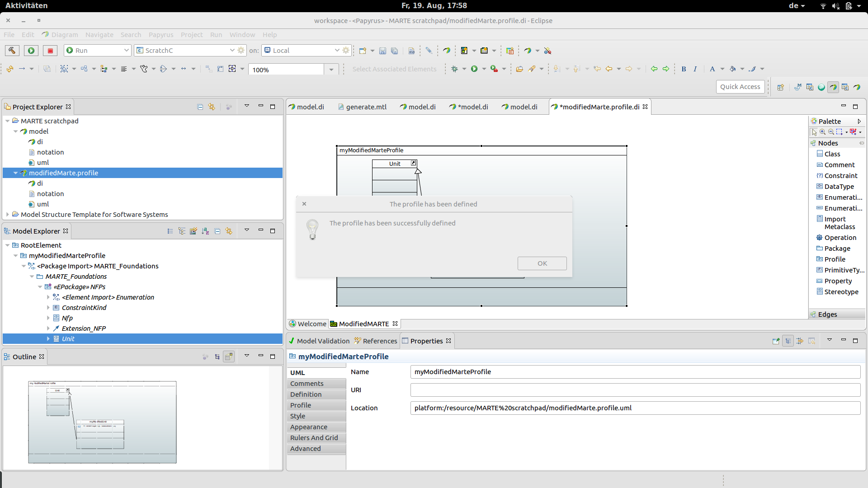The height and width of the screenshot is (488, 868).
Task: Click Palette selection arrow tool
Action: (x=814, y=132)
